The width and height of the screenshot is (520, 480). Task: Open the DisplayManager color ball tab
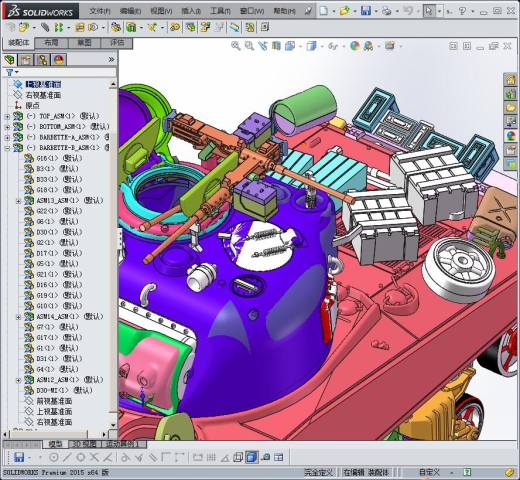[x=59, y=60]
